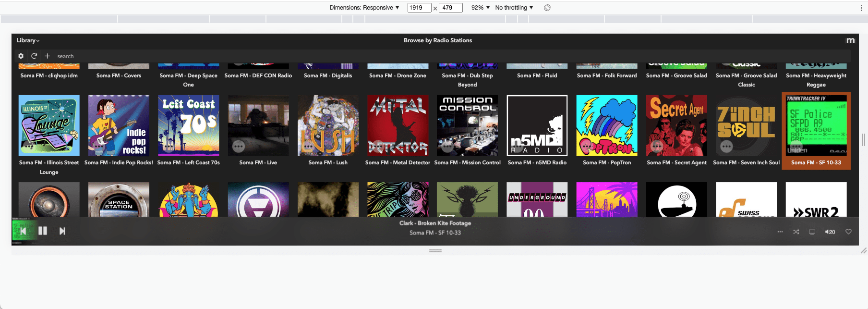
Task: Click now playing title Clark - Broken Kite Footage
Action: pyautogui.click(x=435, y=223)
